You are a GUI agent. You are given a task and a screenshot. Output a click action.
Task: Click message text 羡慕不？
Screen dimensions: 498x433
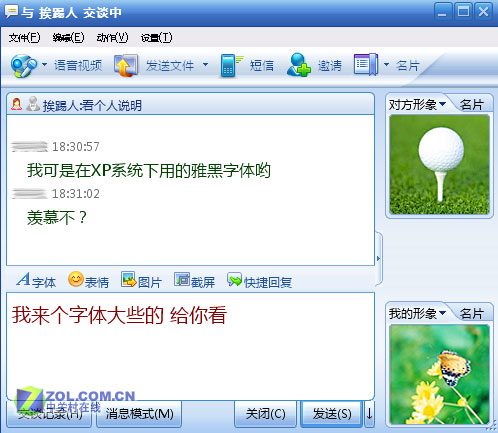57,218
